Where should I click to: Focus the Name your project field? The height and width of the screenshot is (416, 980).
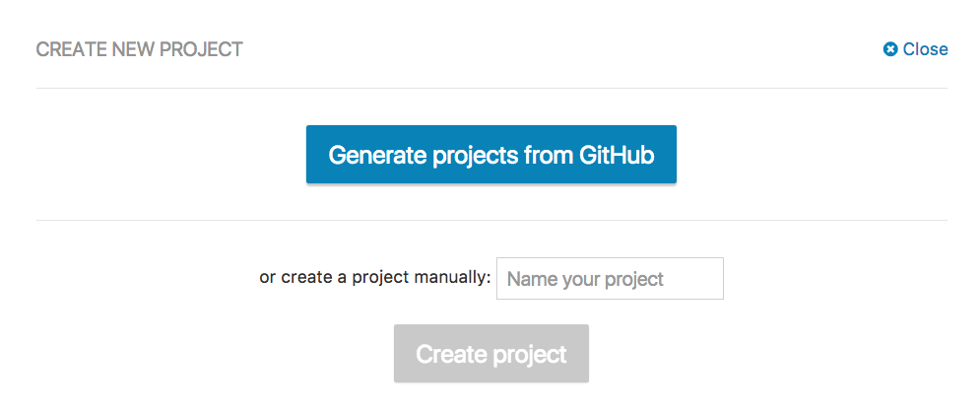click(x=610, y=278)
